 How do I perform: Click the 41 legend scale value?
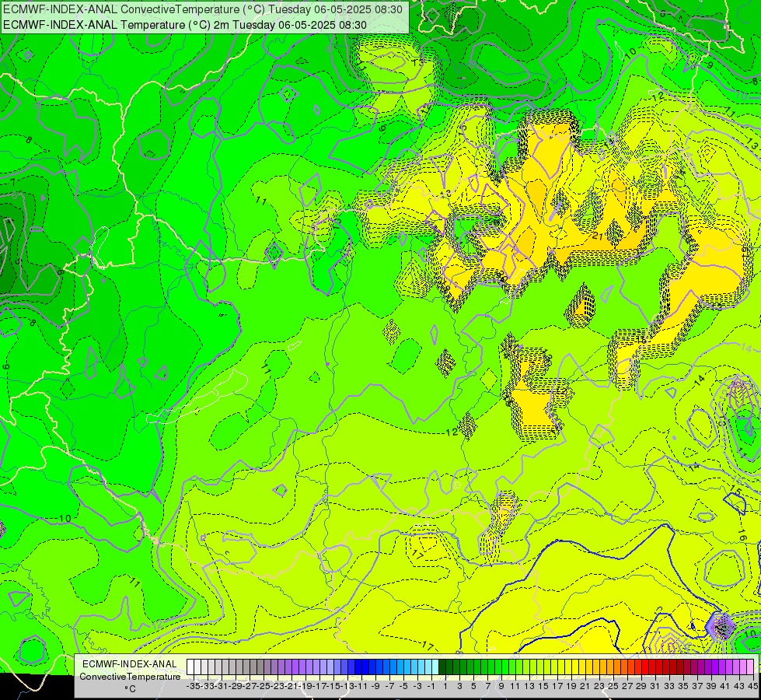click(x=725, y=686)
